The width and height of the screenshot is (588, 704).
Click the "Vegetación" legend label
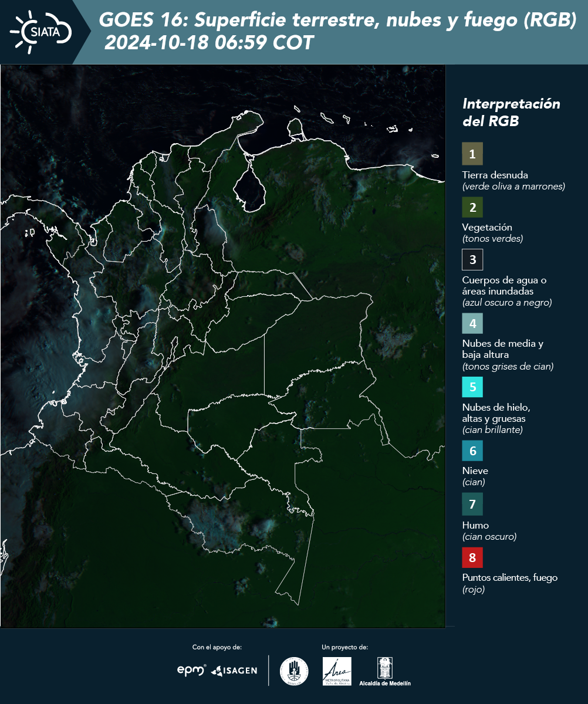487,228
